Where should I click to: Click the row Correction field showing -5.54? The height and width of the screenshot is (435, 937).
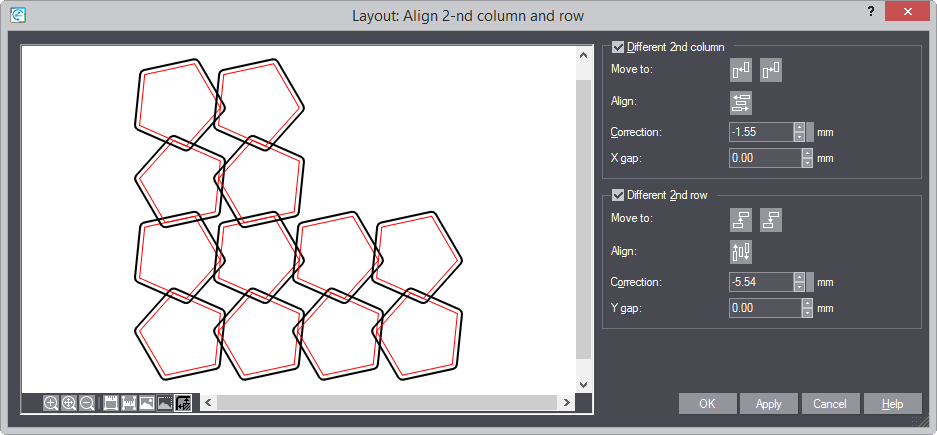coord(761,281)
